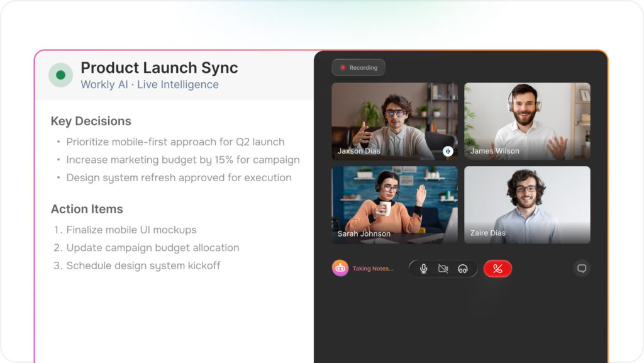Viewport: 644px width, 363px height.
Task: Open Zaire Dias's video feed
Action: [x=527, y=204]
